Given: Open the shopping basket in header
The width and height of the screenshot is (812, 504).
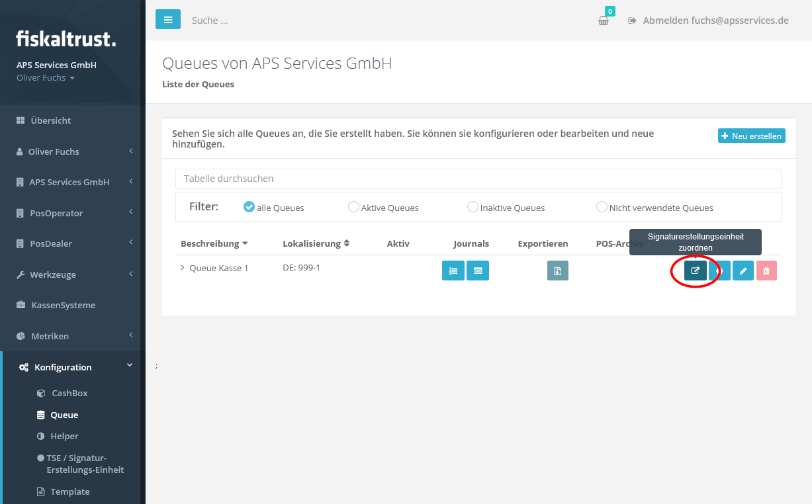Looking at the screenshot, I should [603, 21].
